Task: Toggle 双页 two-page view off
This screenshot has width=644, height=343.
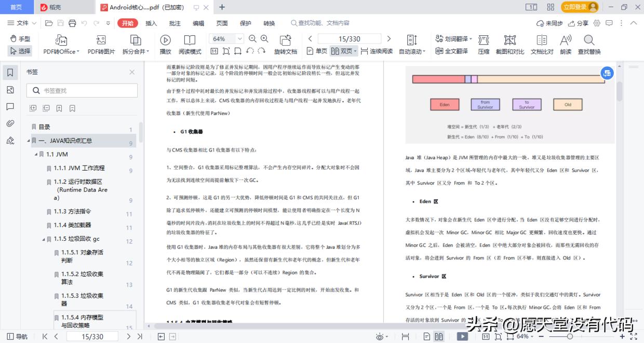Action: 345,51
